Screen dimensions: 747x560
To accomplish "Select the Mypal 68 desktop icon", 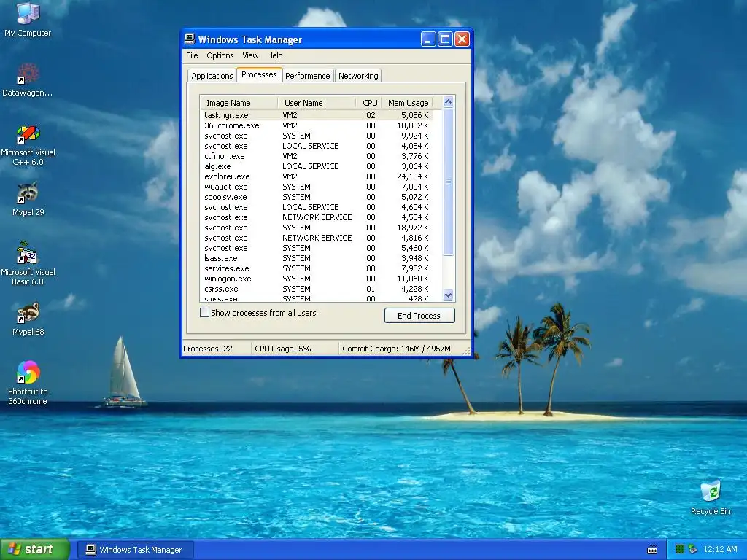I will click(28, 319).
